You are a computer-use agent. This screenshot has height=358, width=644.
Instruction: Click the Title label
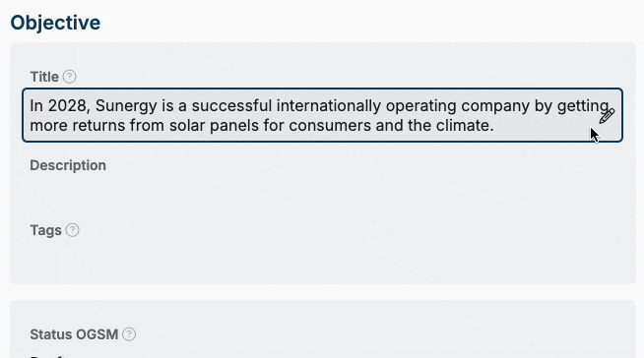click(x=44, y=77)
